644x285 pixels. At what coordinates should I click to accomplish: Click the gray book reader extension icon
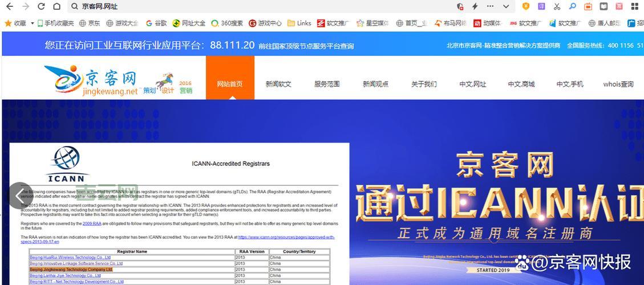point(604,6)
